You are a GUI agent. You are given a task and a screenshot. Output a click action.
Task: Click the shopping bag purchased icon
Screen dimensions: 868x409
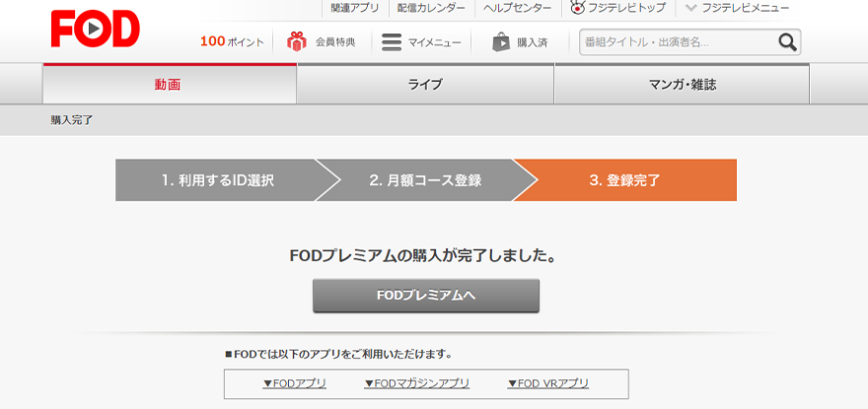point(501,42)
